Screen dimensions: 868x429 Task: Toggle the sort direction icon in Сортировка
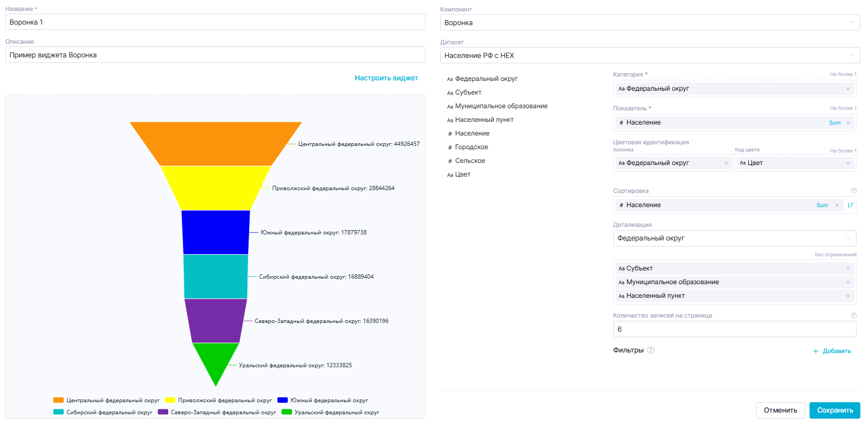pyautogui.click(x=850, y=205)
